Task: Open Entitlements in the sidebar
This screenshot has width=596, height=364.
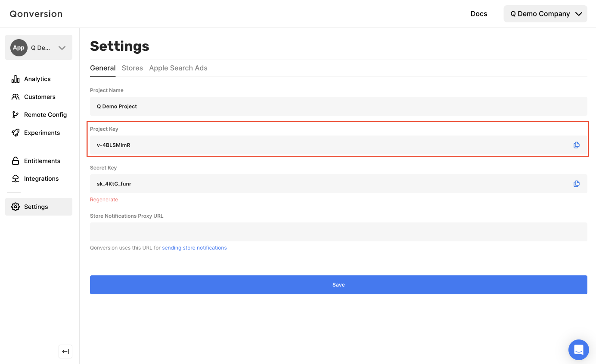Action: [x=39, y=161]
